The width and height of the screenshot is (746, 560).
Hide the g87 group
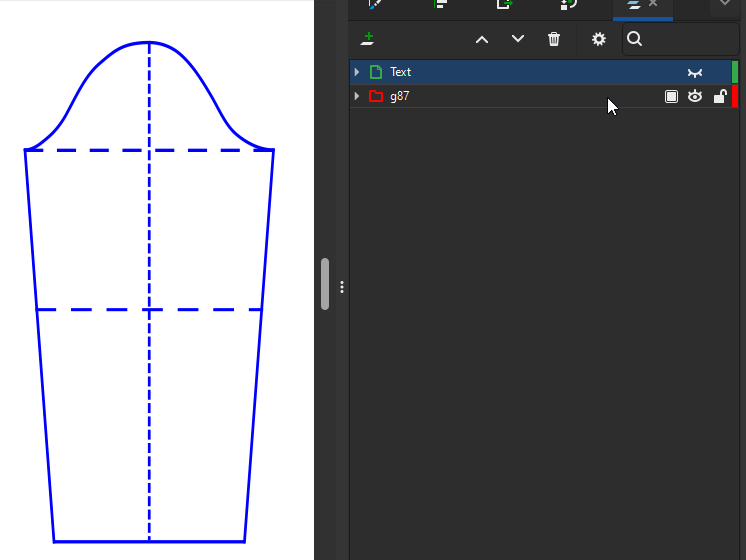(x=695, y=96)
